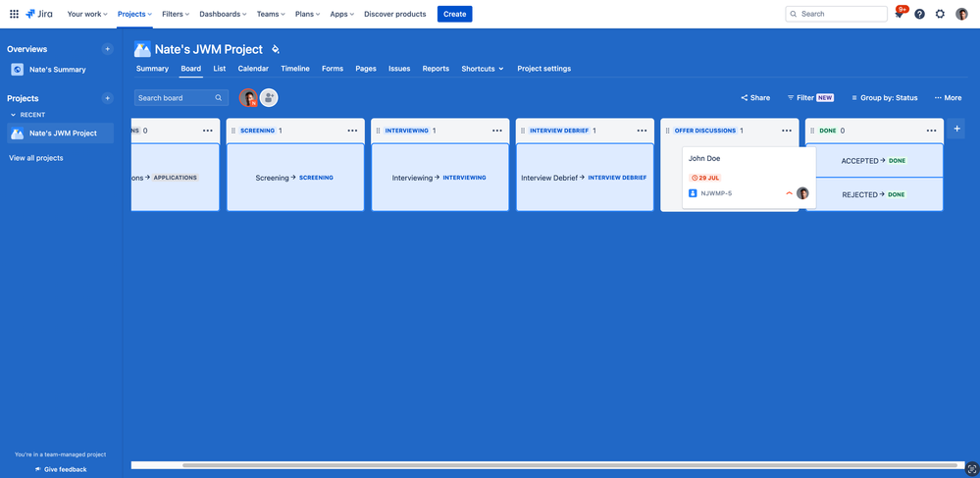
Task: Click the search magnifier in board search
Action: click(219, 97)
